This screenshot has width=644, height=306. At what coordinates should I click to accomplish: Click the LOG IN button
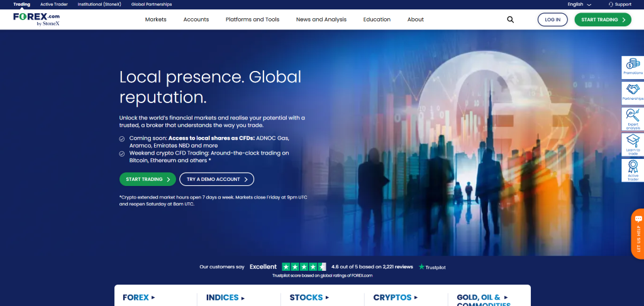point(552,19)
